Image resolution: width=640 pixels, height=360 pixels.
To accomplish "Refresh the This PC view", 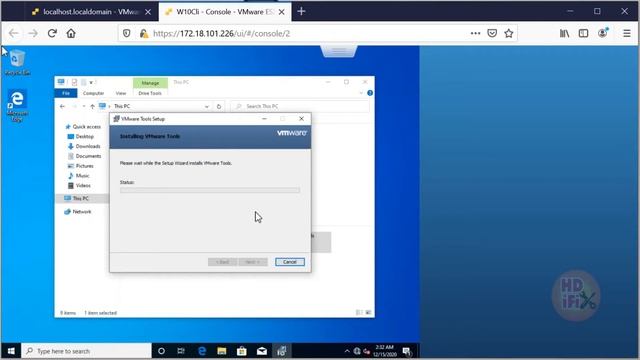I will [219, 107].
